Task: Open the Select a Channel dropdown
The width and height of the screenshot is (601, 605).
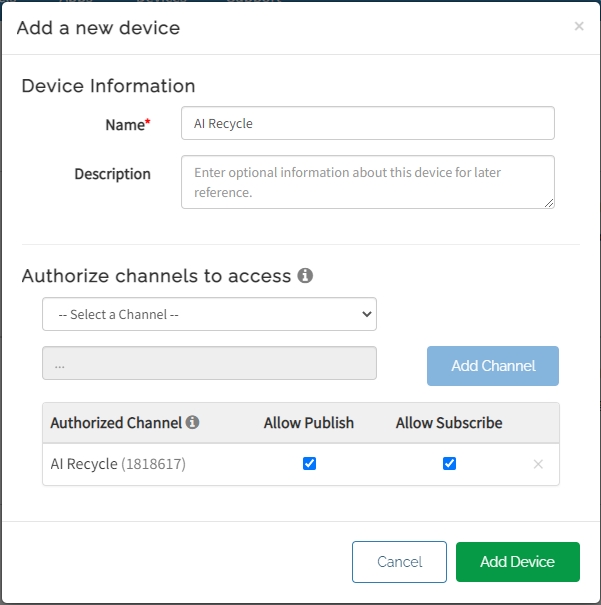Action: pos(209,314)
